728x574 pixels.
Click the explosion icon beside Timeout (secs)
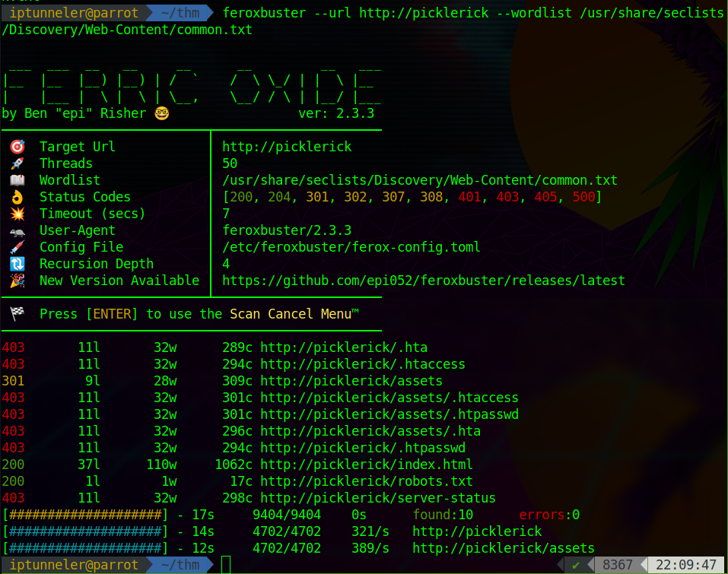[x=17, y=214]
